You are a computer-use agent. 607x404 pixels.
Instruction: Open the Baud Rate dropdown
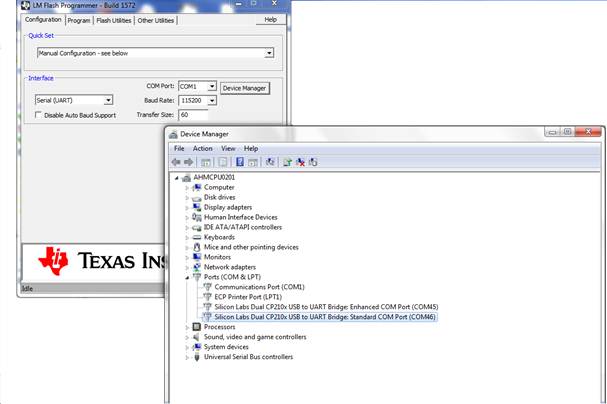212,100
